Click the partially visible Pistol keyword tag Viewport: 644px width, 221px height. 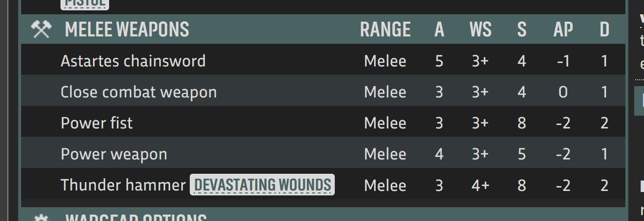tap(85, 4)
